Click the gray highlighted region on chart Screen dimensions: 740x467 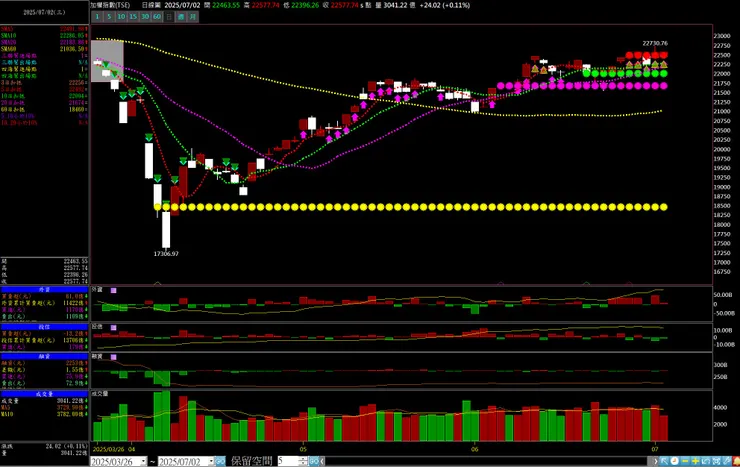(107, 61)
